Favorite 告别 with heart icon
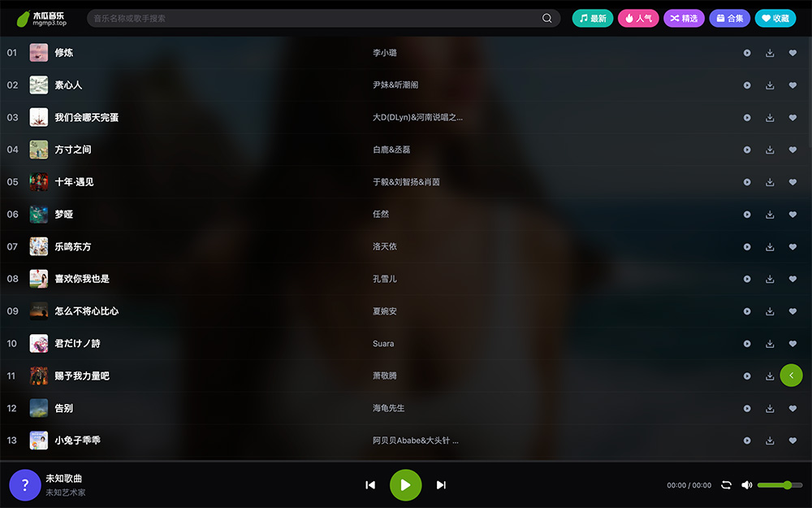 [x=793, y=409]
